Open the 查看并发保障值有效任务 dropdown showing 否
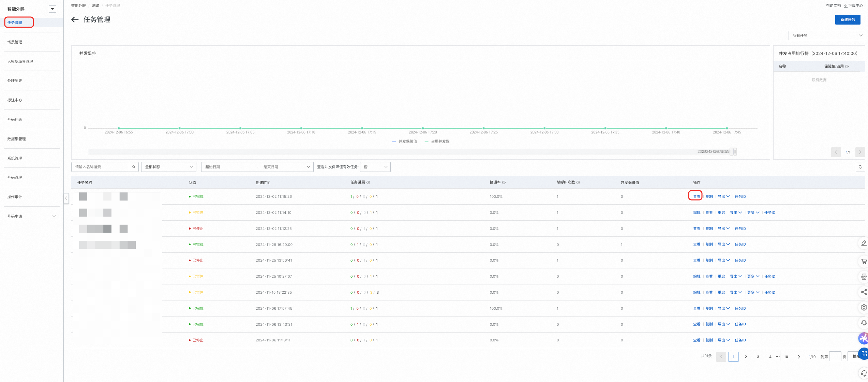Viewport: 868px width, 382px height. pos(375,167)
